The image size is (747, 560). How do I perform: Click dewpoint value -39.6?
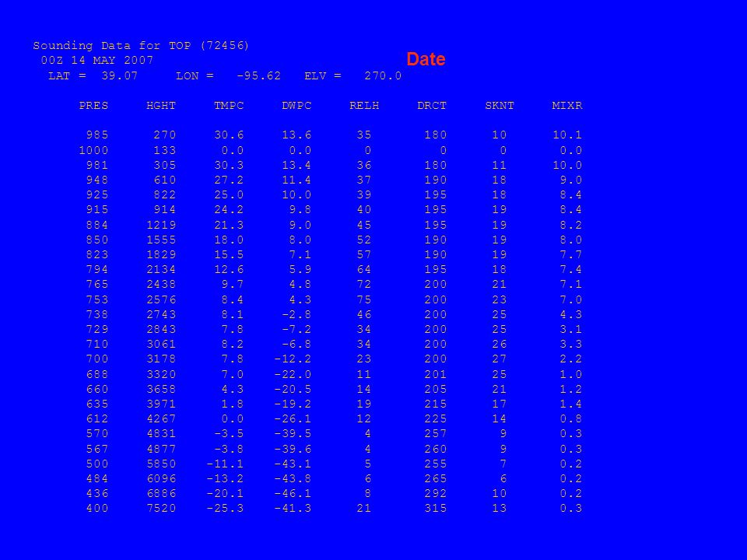tap(293, 449)
